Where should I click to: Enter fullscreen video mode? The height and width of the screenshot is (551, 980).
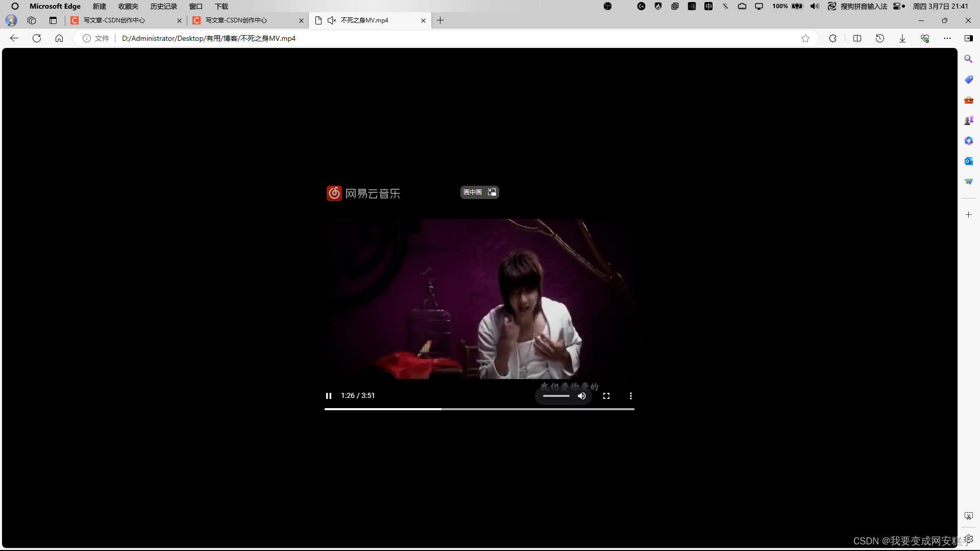click(x=606, y=396)
